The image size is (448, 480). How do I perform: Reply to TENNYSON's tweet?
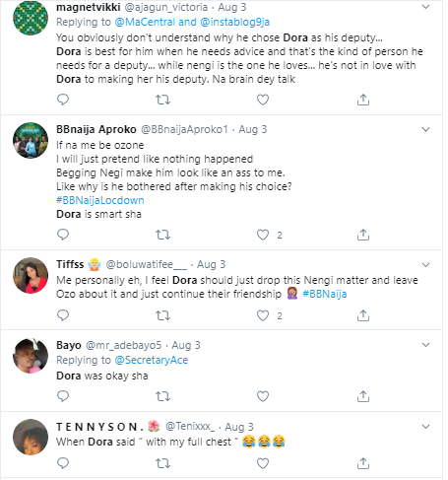(63, 463)
